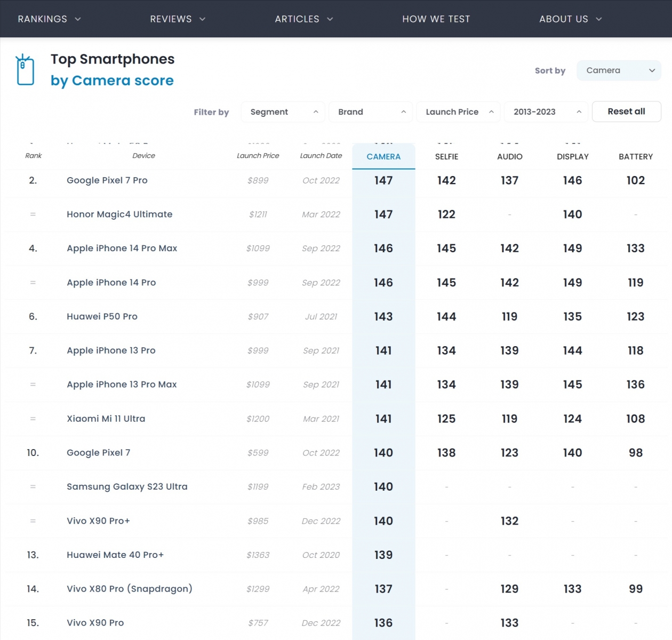Click battery score 98 for Google Pixel 7

[636, 453]
